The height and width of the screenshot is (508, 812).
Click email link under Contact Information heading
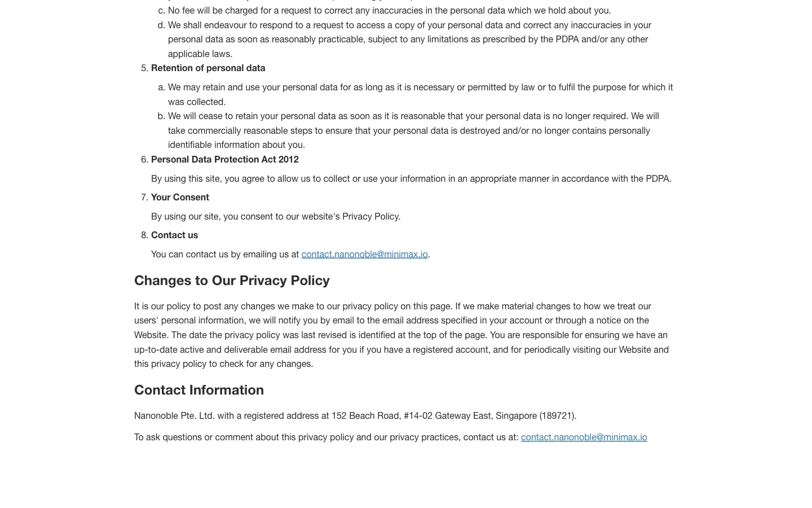pos(584,437)
